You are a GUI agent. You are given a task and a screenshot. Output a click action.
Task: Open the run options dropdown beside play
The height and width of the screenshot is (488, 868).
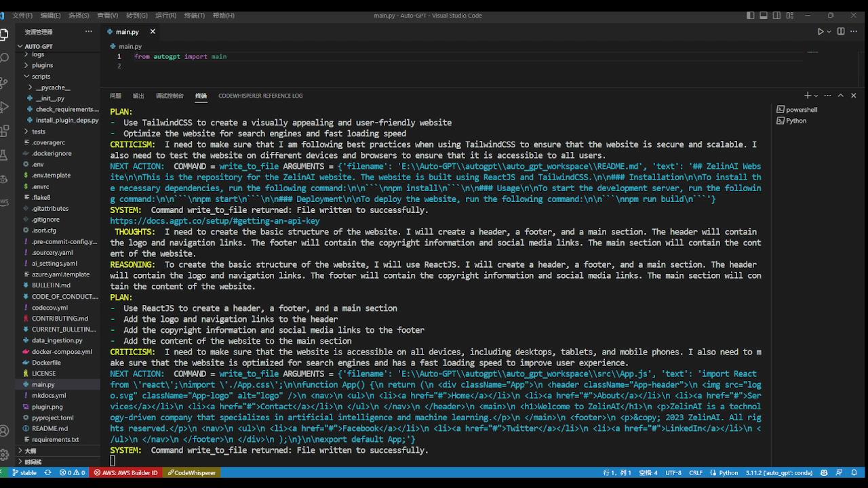pyautogui.click(x=829, y=31)
